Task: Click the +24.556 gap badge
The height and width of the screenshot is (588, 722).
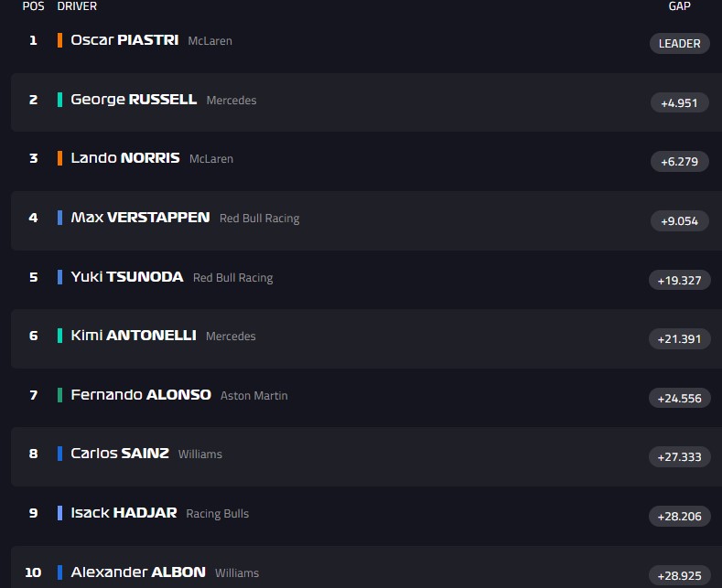Action: tap(679, 398)
